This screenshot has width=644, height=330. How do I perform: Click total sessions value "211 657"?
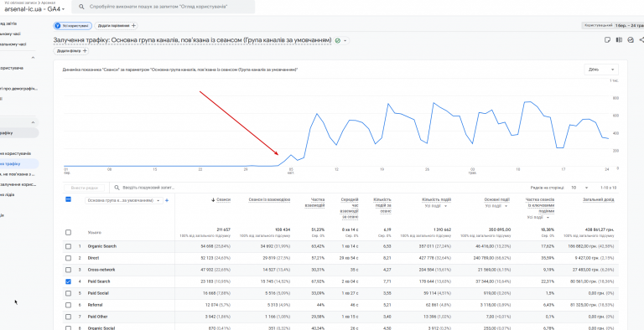click(222, 229)
